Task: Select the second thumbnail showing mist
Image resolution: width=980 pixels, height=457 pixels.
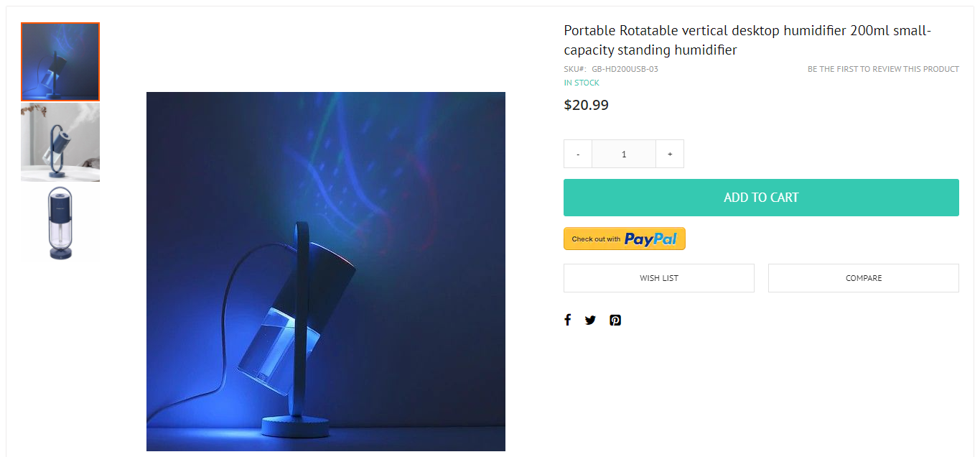Action: [60, 142]
